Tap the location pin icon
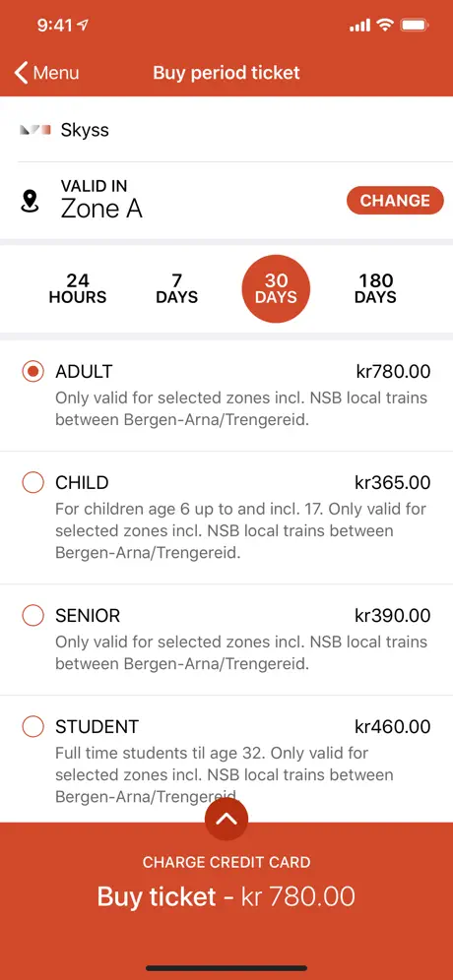This screenshot has height=980, width=453. (x=30, y=202)
